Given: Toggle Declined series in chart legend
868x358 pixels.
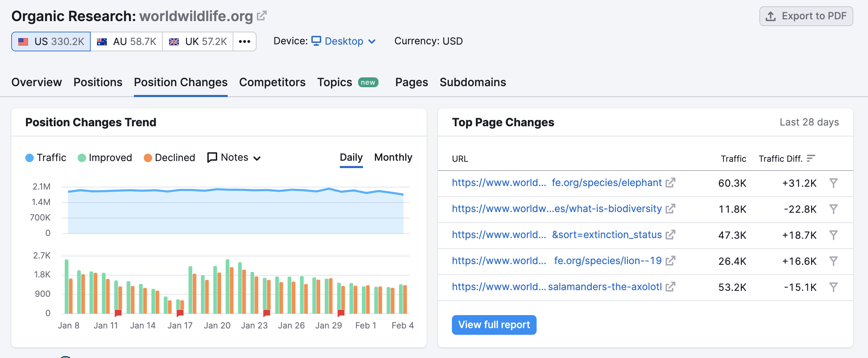Looking at the screenshot, I should (169, 158).
